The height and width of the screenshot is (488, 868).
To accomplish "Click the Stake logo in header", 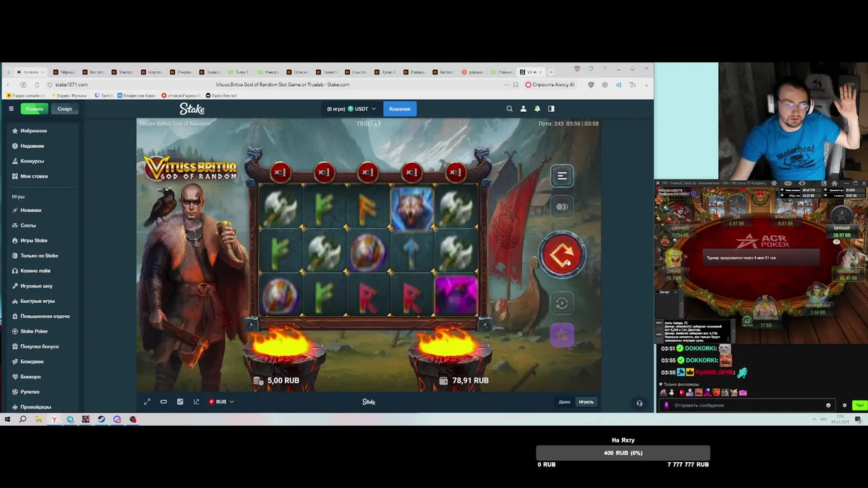I will click(x=192, y=108).
